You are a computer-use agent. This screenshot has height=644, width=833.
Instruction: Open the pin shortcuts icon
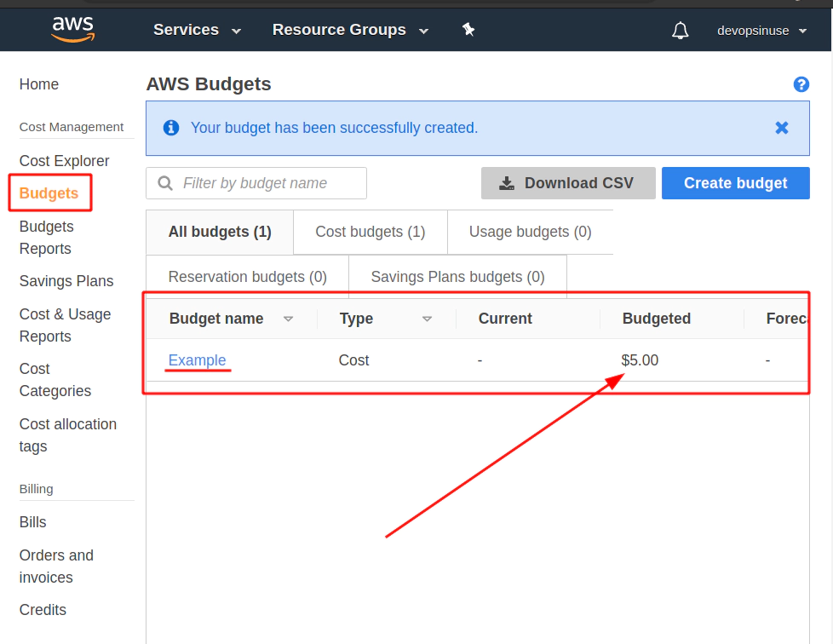pos(468,30)
